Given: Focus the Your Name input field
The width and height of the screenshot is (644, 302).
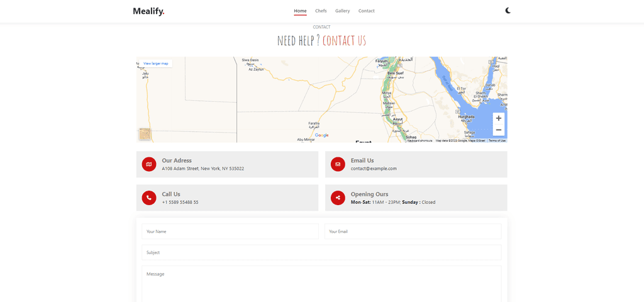Looking at the screenshot, I should point(230,232).
